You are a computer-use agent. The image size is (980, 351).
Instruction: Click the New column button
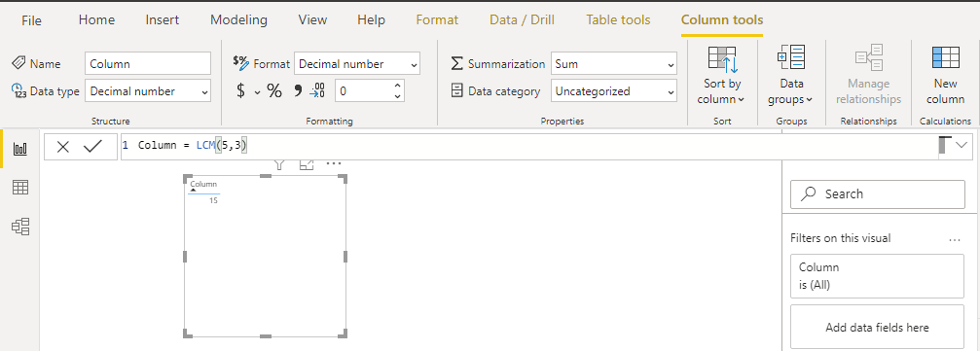click(946, 75)
